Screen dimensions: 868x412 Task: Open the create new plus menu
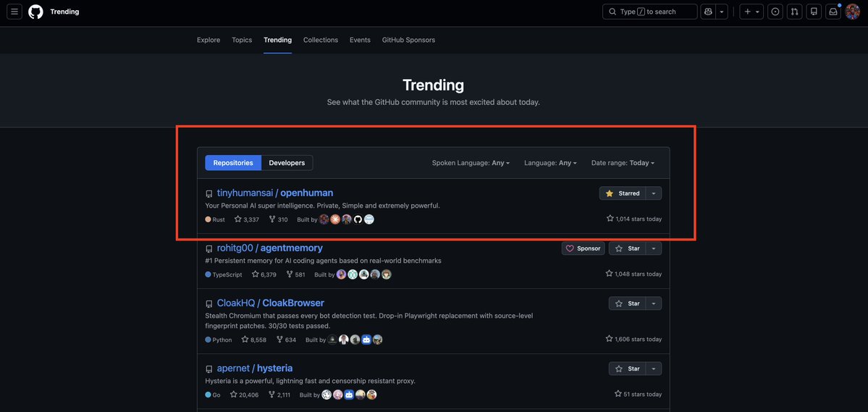coord(751,12)
